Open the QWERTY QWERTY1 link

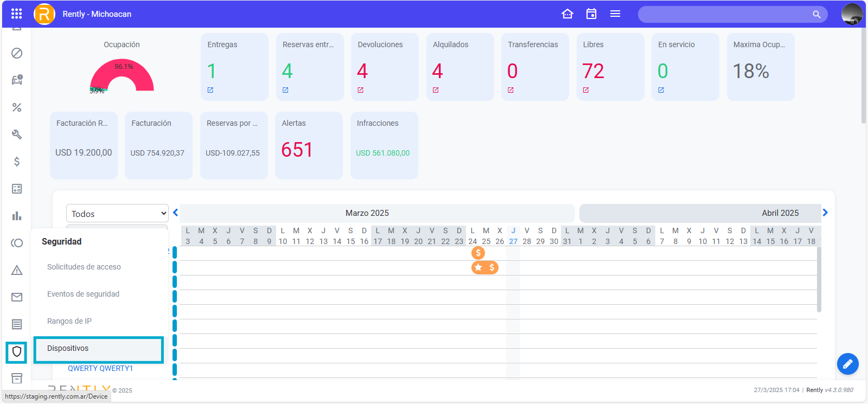(100, 368)
